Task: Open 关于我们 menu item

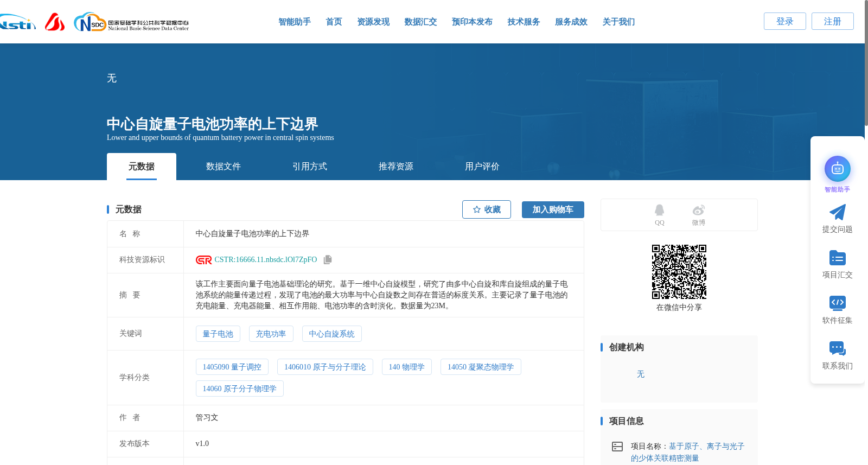Action: (618, 22)
